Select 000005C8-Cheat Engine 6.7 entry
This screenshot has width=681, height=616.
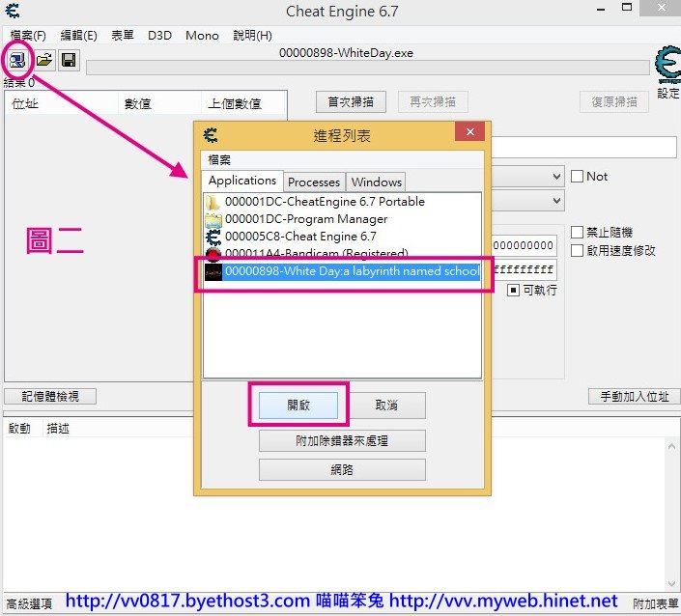342,237
